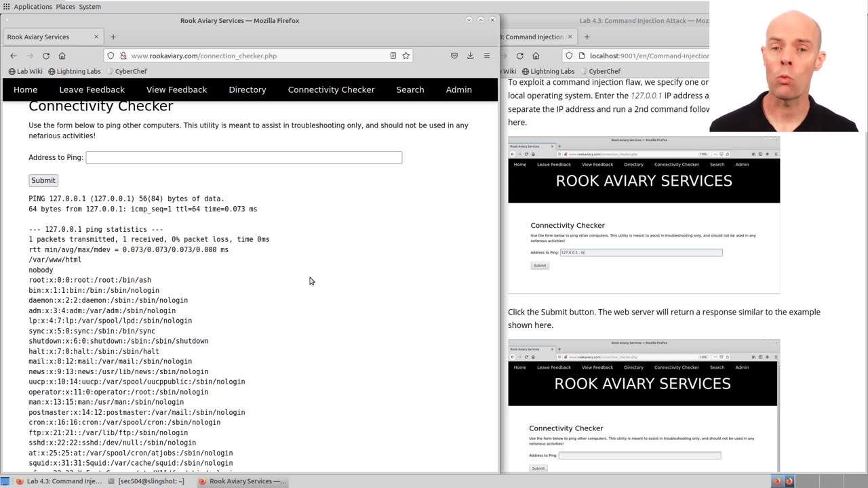Open CyberChef bookmark in the Lab 4.3 window
The height and width of the screenshot is (488, 868).
[600, 71]
